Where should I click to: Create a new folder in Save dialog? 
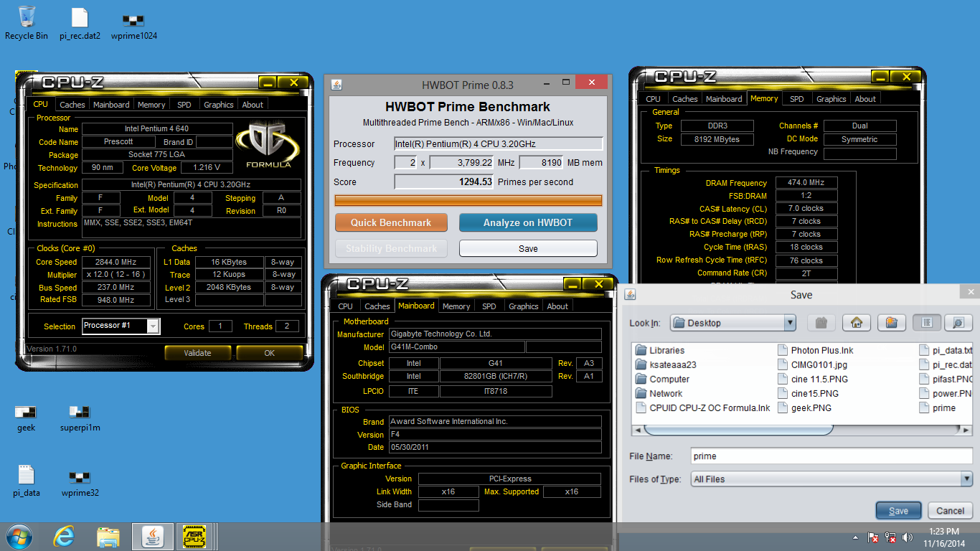(x=891, y=323)
